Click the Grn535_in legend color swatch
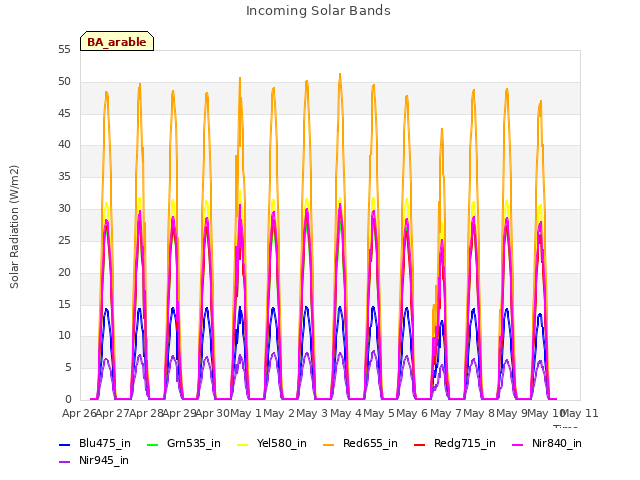The height and width of the screenshot is (480, 640). [152, 445]
